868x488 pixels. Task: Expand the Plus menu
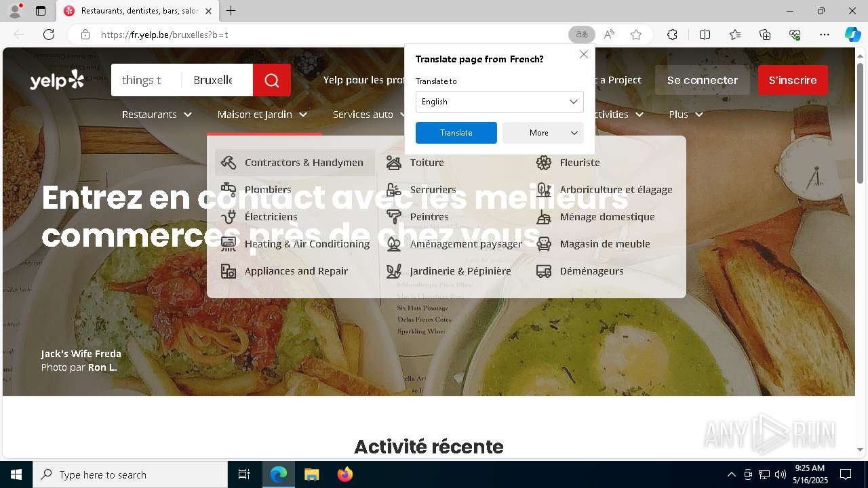(x=686, y=115)
